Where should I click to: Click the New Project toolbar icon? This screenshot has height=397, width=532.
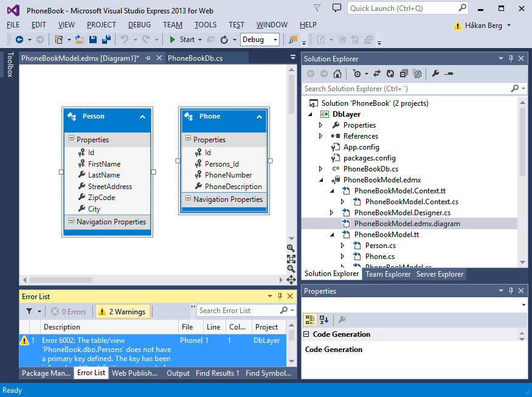click(59, 40)
